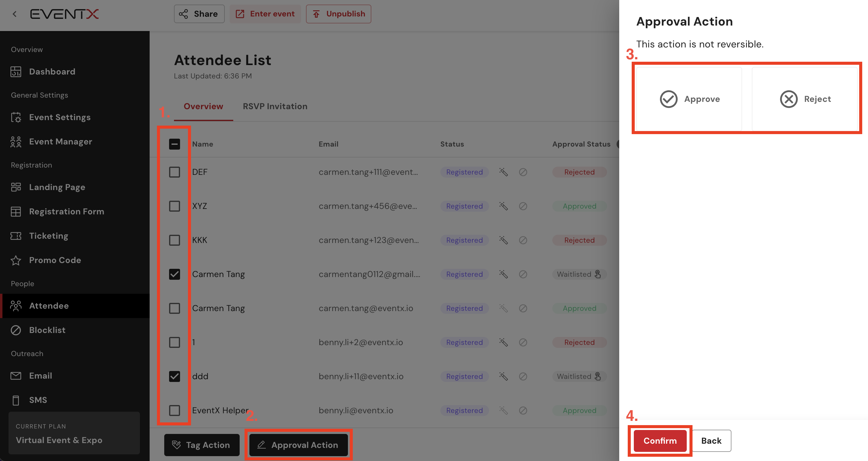Click the Event Settings gear-calendar icon
868x461 pixels.
coord(16,117)
